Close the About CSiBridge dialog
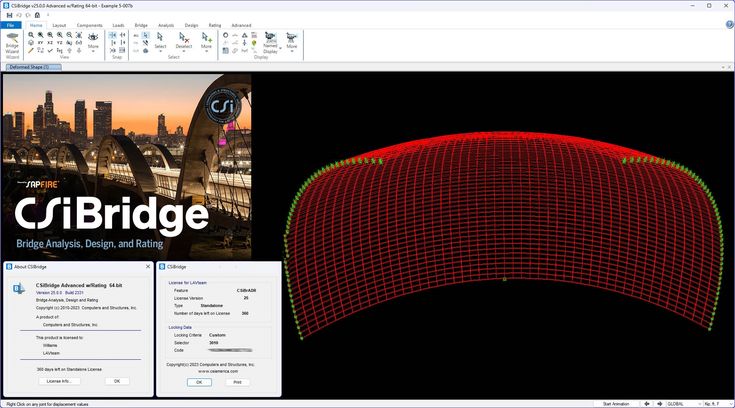This screenshot has width=735, height=408. pyautogui.click(x=148, y=266)
